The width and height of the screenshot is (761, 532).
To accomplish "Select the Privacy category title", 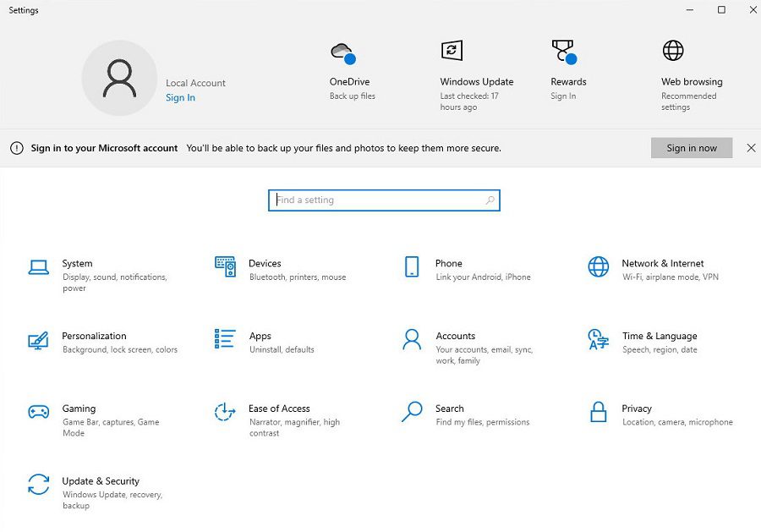I will (x=636, y=409).
